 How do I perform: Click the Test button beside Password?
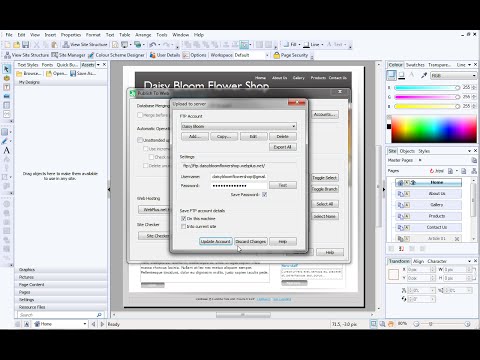click(283, 185)
